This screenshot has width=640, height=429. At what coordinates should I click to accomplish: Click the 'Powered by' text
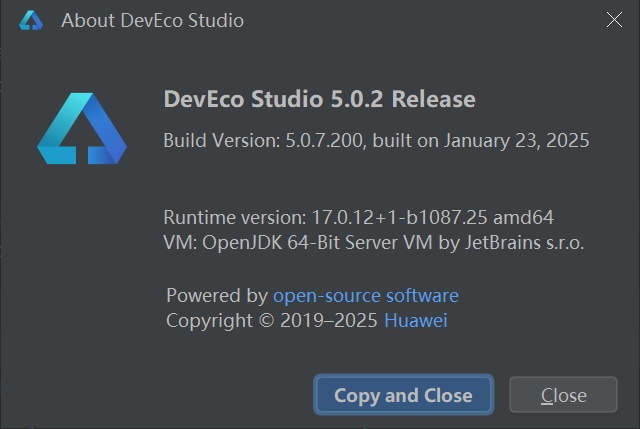[x=217, y=296]
